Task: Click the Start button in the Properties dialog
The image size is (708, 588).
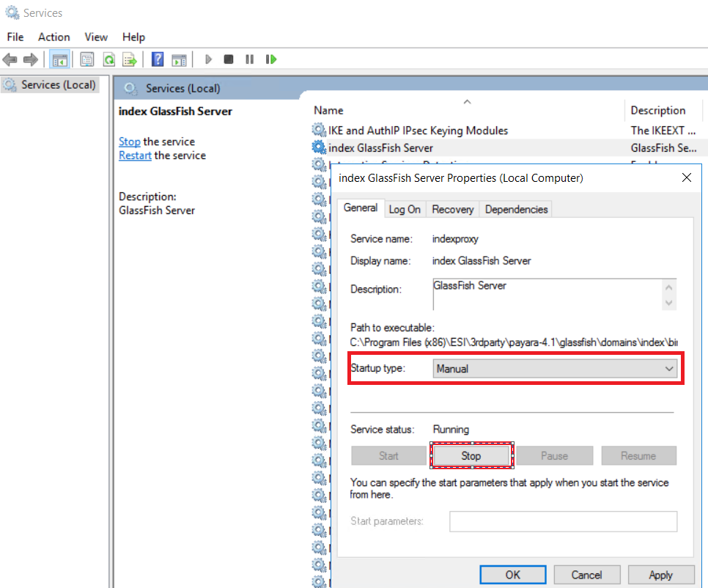Action: click(x=388, y=456)
